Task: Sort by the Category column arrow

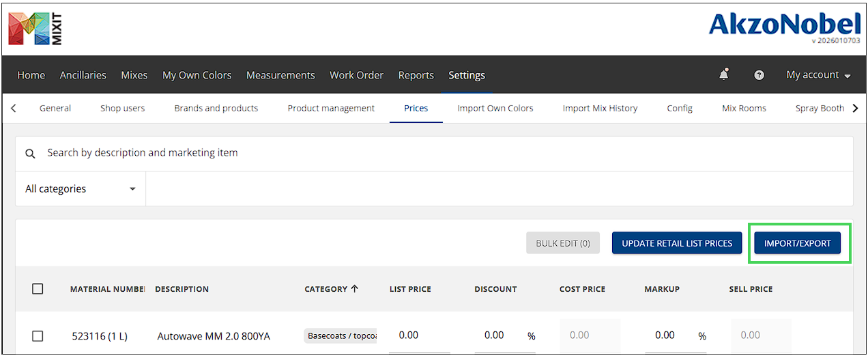Action: pyautogui.click(x=354, y=288)
